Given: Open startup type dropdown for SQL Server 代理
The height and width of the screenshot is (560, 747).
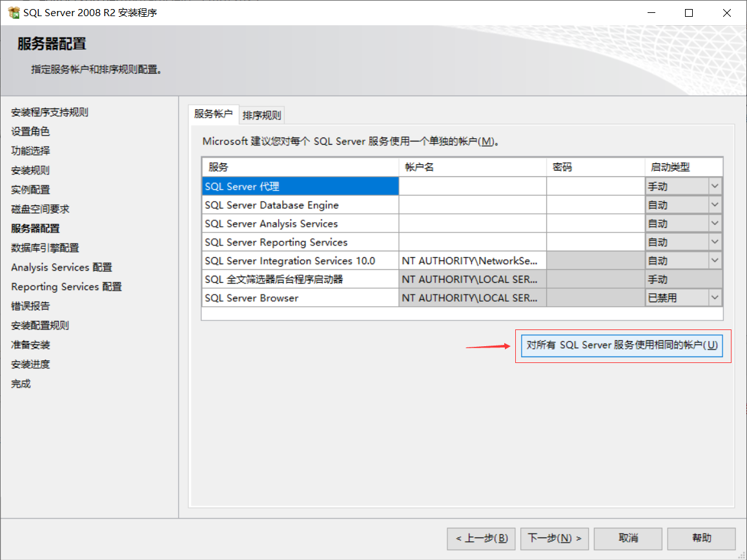Looking at the screenshot, I should [x=715, y=187].
